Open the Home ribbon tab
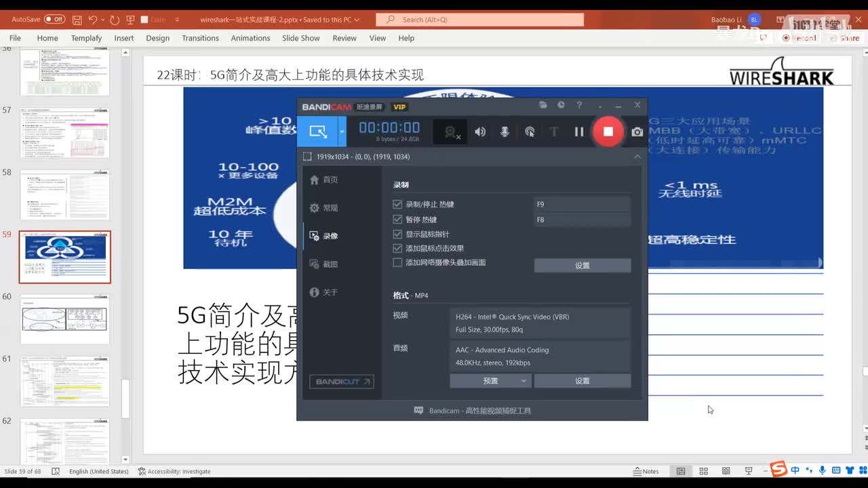The image size is (868, 488). (x=47, y=38)
